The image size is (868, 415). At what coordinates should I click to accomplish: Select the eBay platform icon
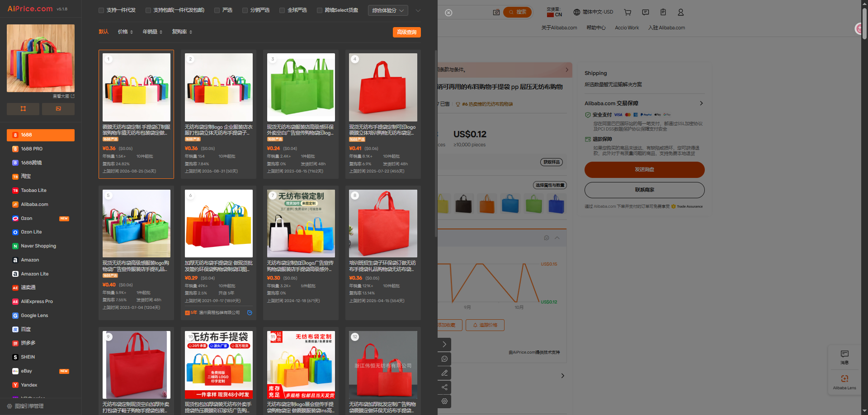15,371
